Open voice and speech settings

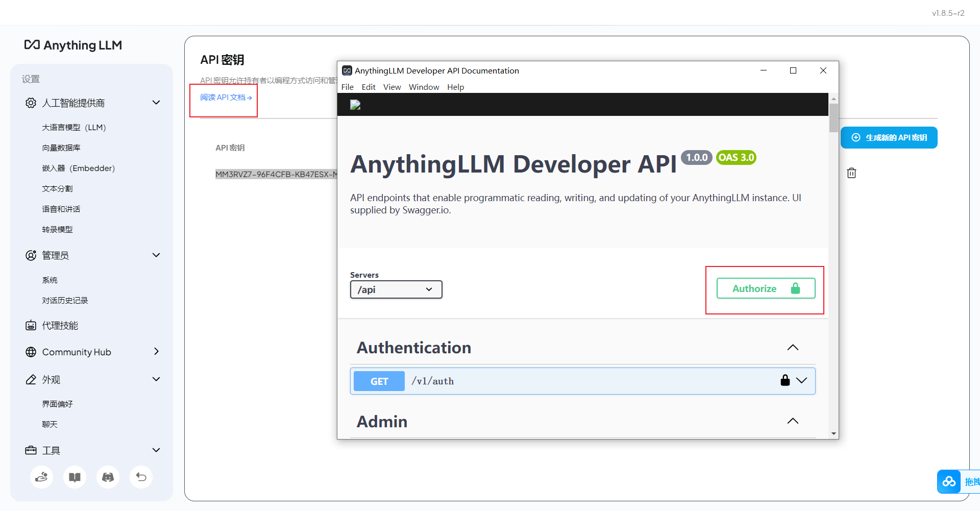coord(61,209)
